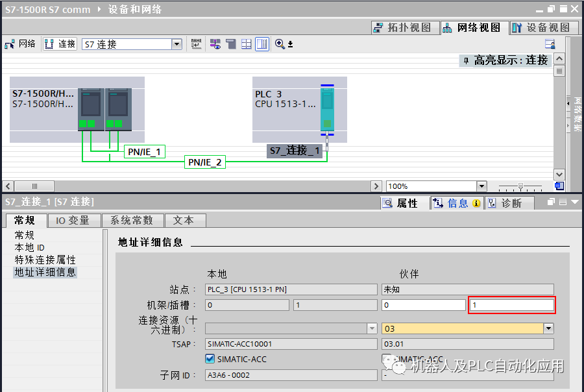Click the partner rack/slot field showing 1
Image resolution: width=584 pixels, height=392 pixels.
coord(511,304)
